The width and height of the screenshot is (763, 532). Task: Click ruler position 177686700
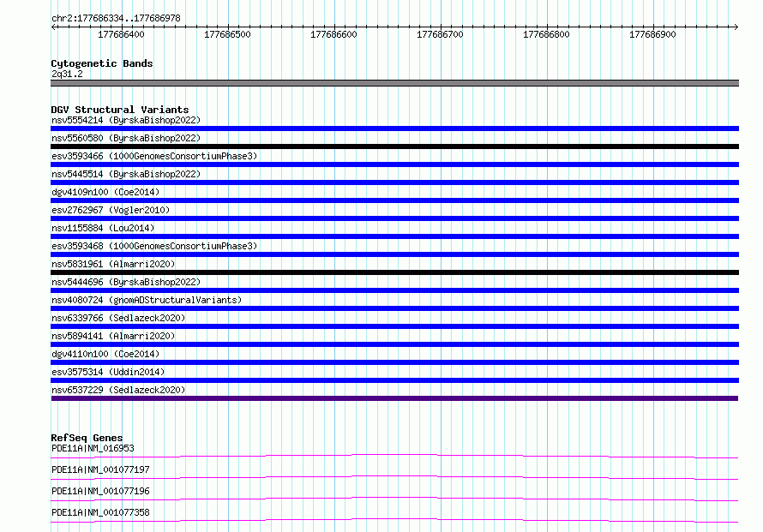coord(440,34)
